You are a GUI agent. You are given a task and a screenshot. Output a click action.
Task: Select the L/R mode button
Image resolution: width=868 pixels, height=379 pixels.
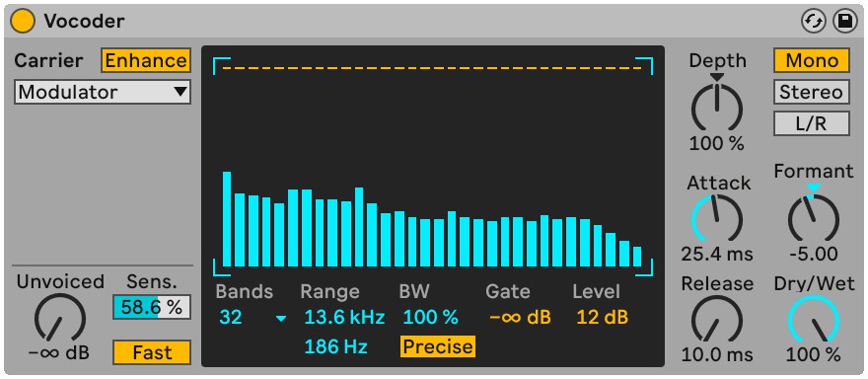[x=812, y=123]
